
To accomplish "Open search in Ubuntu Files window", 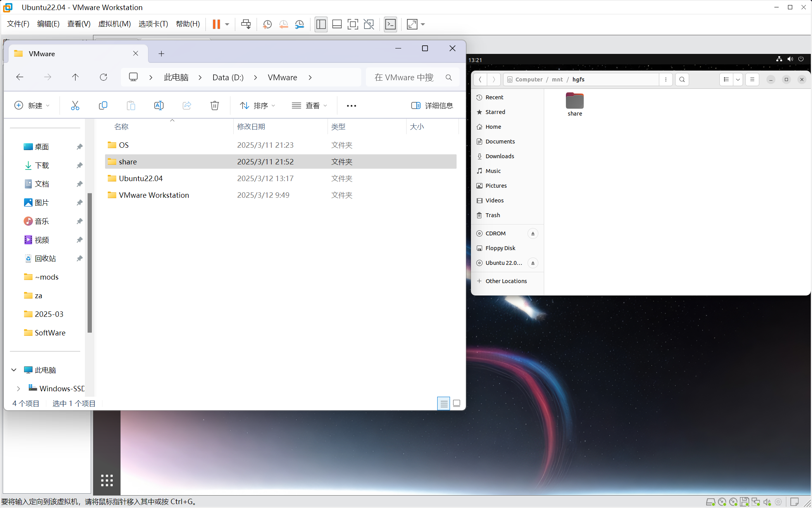I will (682, 79).
